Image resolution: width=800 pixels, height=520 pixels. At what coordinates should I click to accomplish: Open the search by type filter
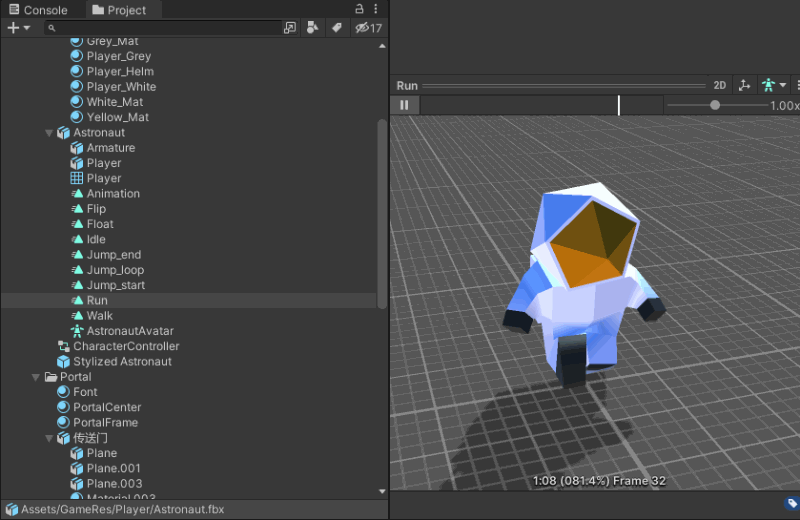(313, 28)
